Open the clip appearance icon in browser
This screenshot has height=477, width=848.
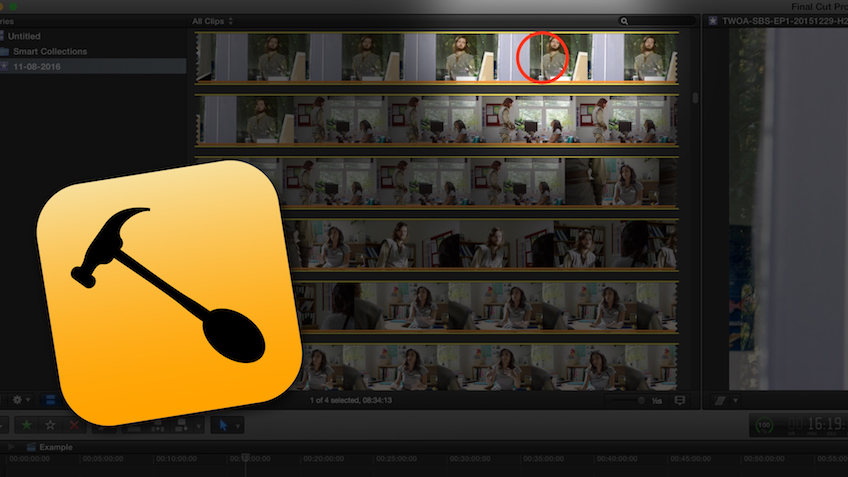[680, 400]
